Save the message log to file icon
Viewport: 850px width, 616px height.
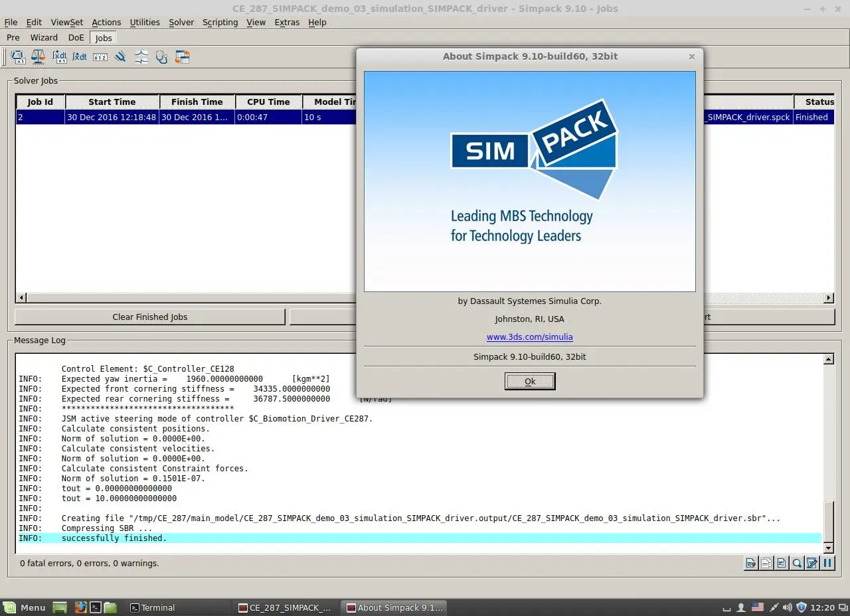tap(782, 563)
